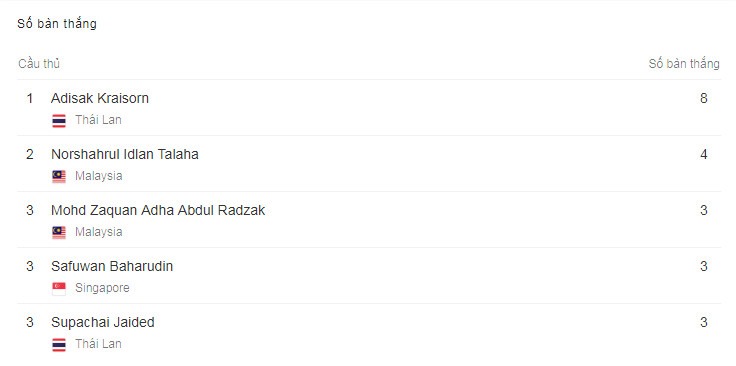Click Malaysia flag under Norshahrul Idlan Talaha
The image size is (736, 366).
tap(59, 176)
